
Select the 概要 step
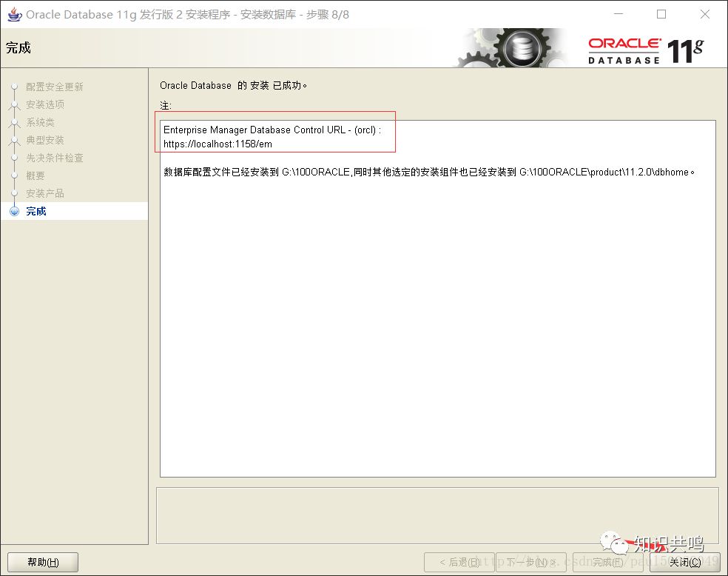point(36,175)
